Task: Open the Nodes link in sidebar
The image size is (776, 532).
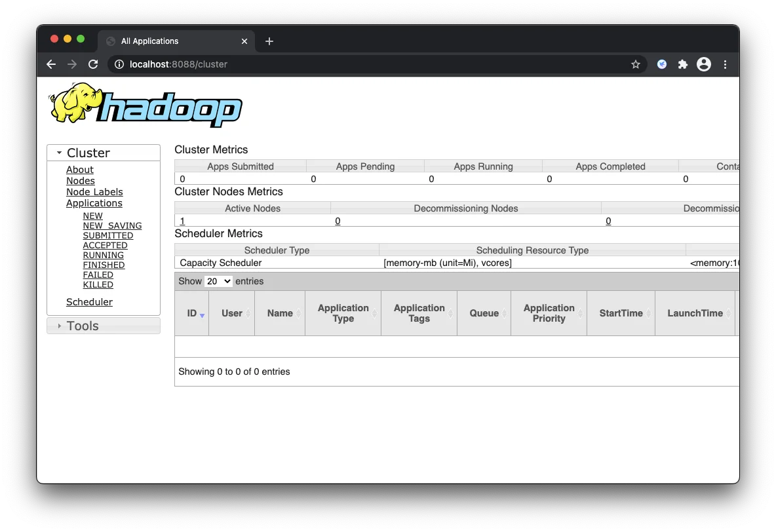Action: (x=81, y=181)
